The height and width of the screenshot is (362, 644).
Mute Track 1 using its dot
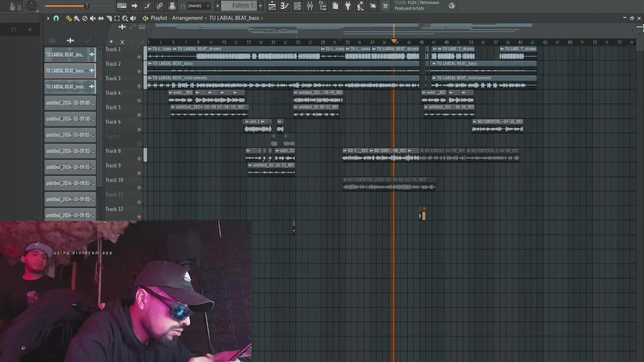(139, 57)
